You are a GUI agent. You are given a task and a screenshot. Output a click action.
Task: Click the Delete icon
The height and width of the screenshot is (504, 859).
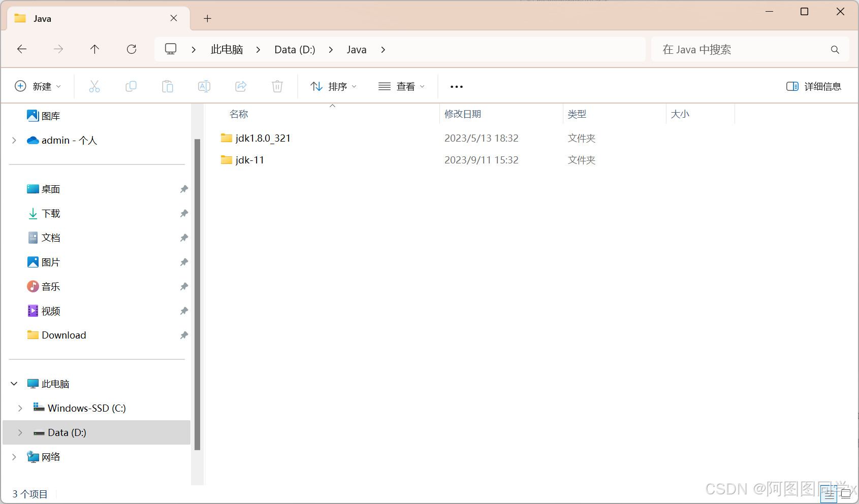point(277,86)
